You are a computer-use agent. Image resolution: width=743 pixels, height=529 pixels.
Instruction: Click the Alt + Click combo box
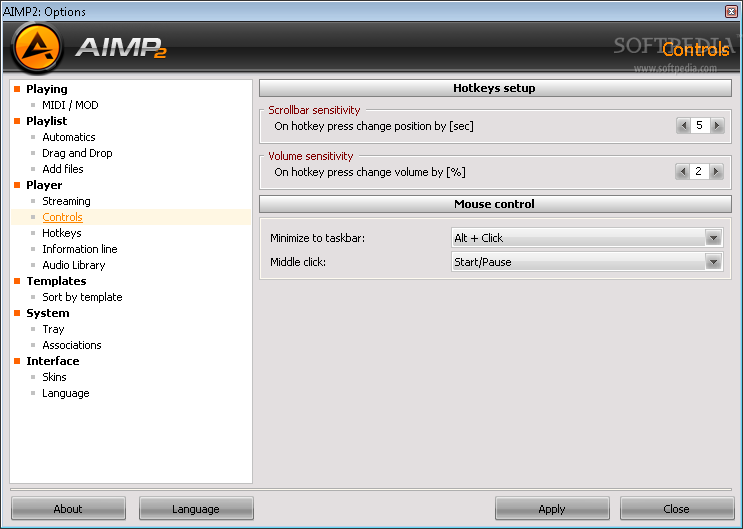pyautogui.click(x=587, y=238)
